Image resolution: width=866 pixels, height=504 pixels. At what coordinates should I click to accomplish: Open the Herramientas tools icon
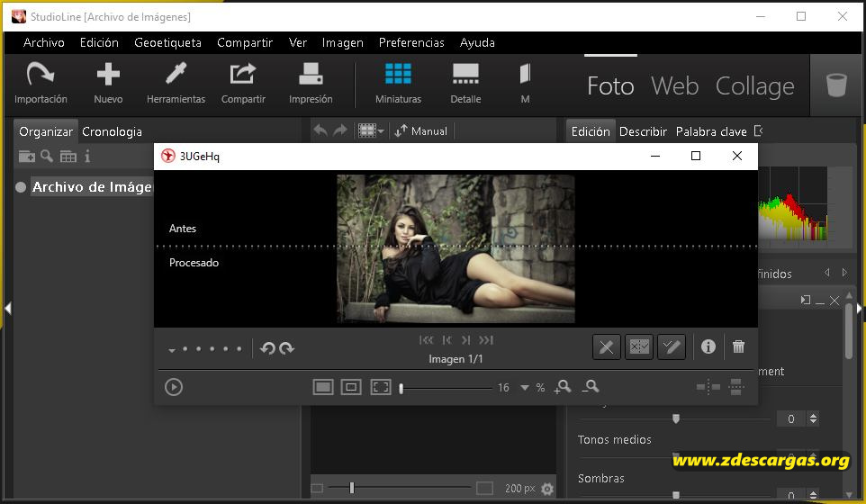pyautogui.click(x=176, y=74)
